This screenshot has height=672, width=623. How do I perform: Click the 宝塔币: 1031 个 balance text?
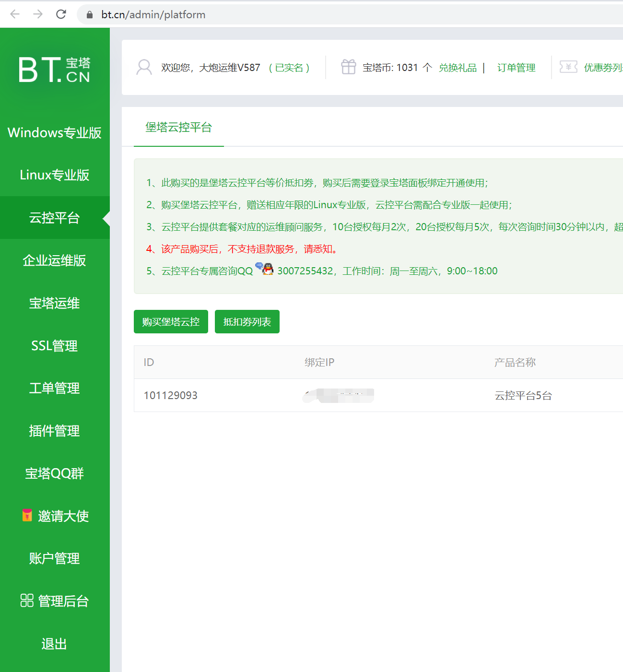coord(397,68)
